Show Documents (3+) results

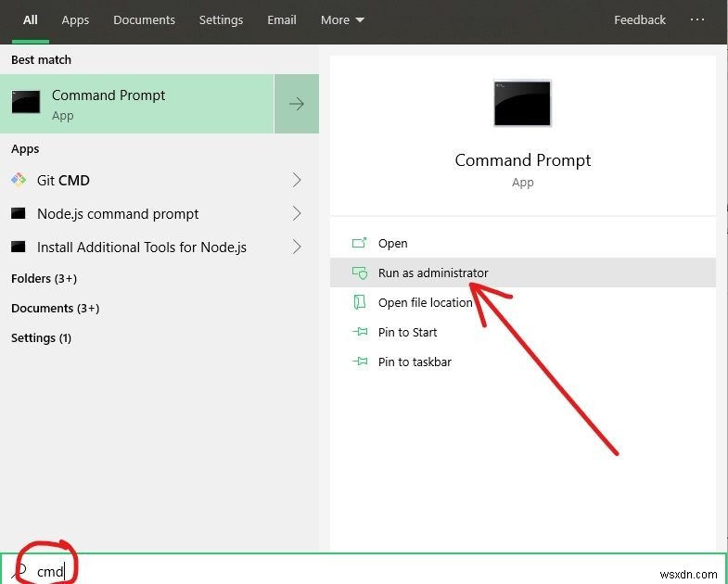tap(56, 309)
